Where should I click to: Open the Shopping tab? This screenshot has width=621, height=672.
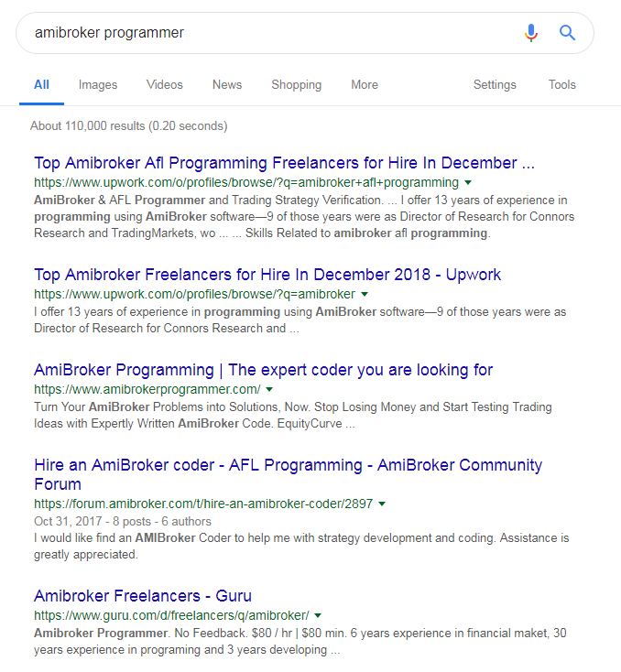(297, 85)
